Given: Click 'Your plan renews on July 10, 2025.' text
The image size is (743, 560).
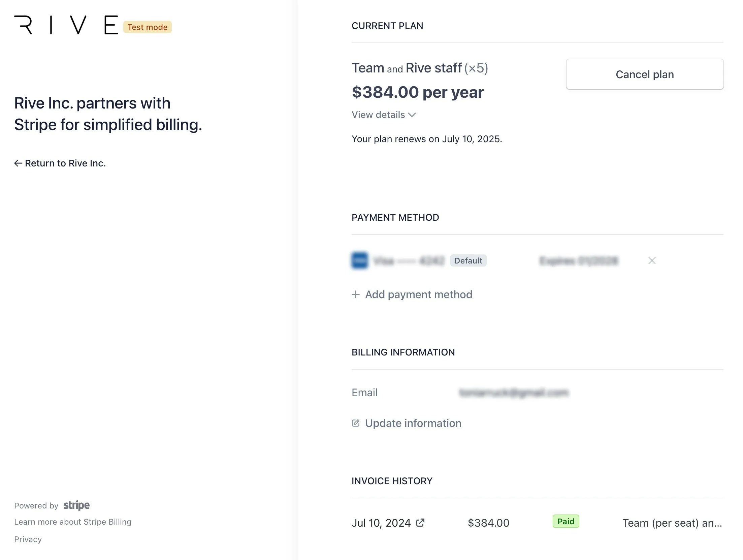Looking at the screenshot, I should pyautogui.click(x=427, y=139).
